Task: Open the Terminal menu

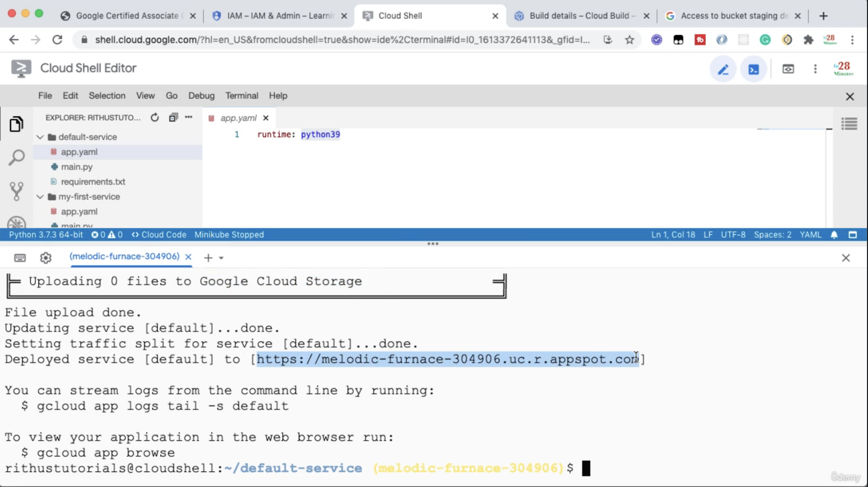Action: point(242,95)
